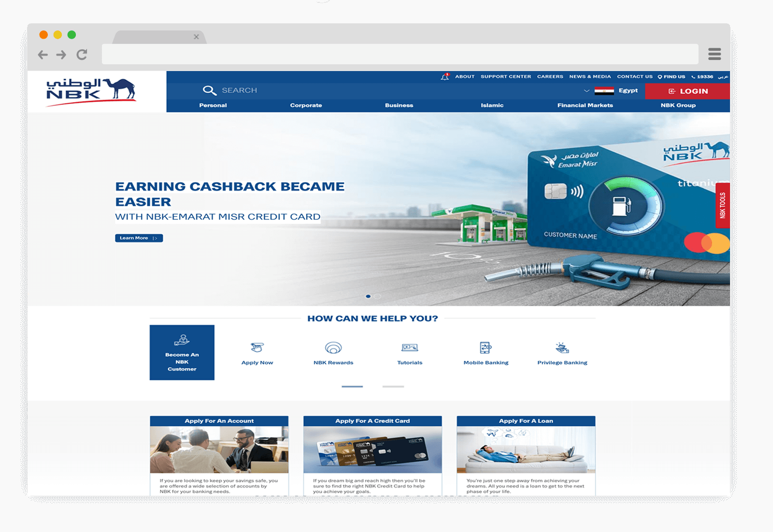Open CONTACT US link
773x532 pixels.
[x=635, y=76]
